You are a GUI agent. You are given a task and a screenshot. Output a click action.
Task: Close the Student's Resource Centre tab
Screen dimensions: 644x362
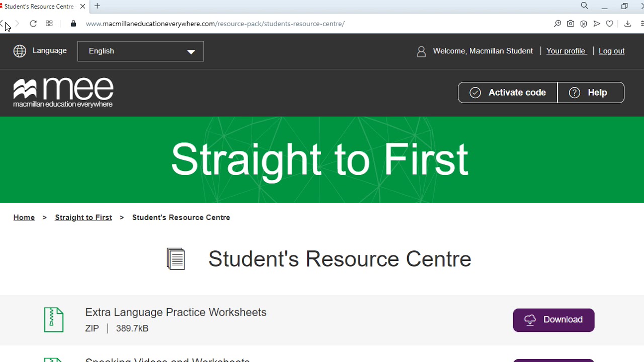point(83,6)
